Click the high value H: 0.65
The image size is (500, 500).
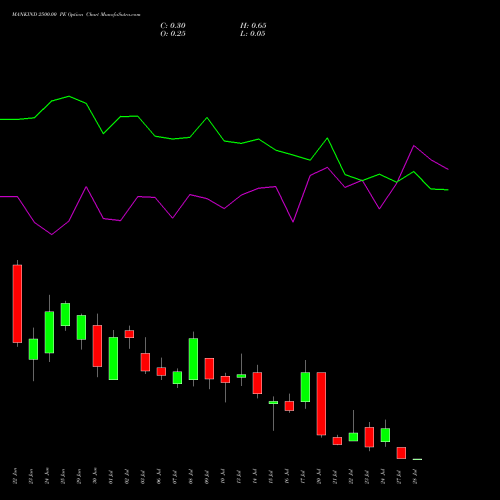click(x=253, y=26)
